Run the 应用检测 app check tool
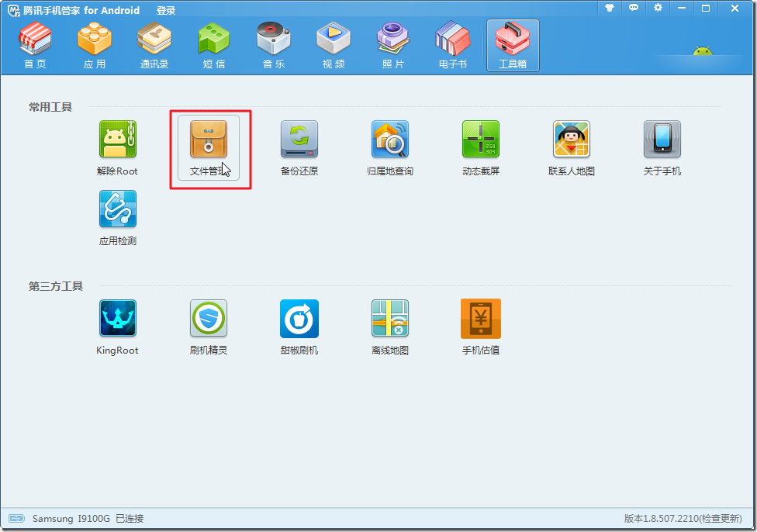 pos(118,218)
